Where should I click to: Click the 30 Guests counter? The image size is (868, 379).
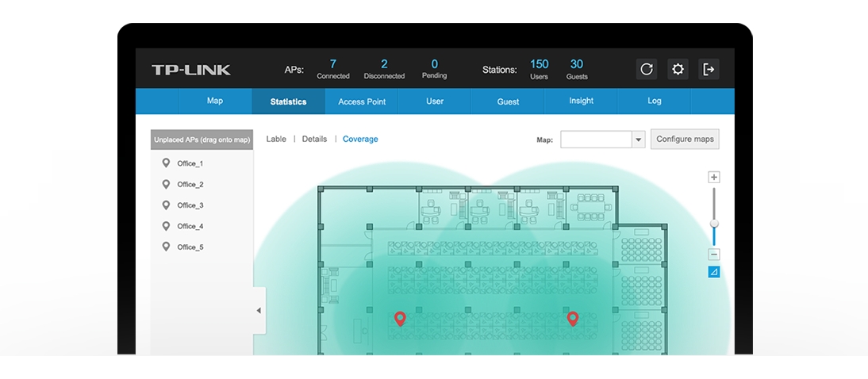click(577, 69)
